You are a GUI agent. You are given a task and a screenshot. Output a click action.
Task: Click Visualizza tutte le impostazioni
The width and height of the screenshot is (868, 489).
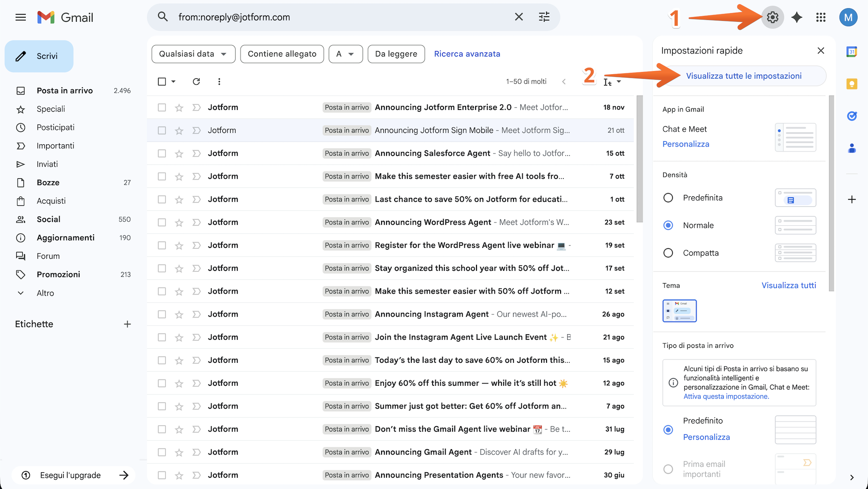pyautogui.click(x=744, y=76)
